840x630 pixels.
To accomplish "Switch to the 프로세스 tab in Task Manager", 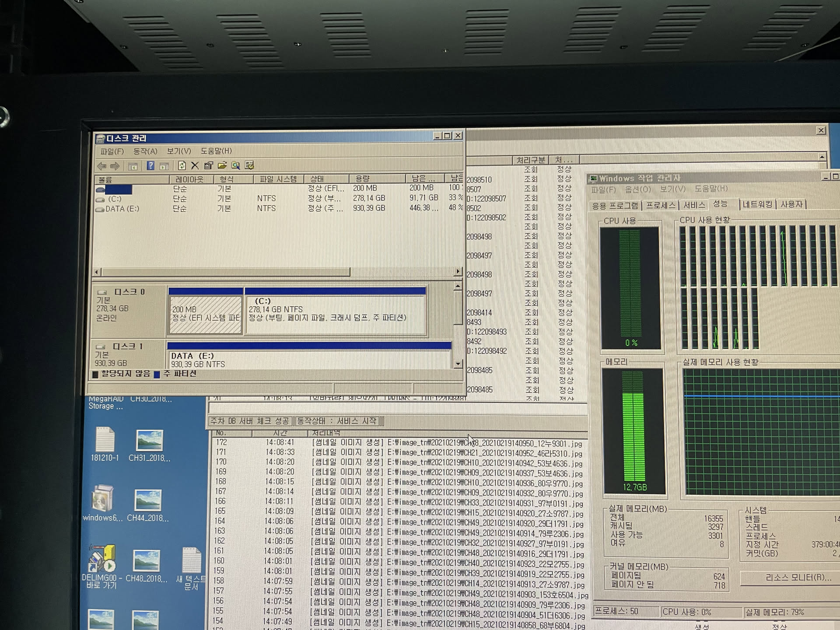I will pyautogui.click(x=661, y=205).
